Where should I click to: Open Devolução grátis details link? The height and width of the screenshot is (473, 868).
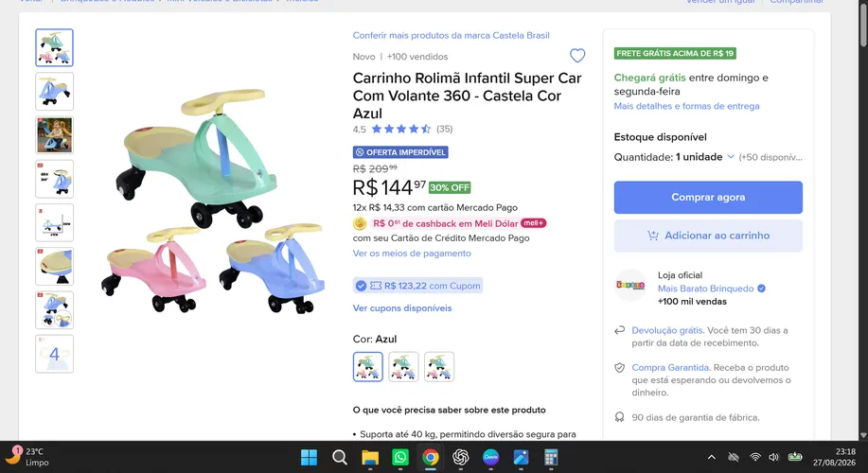(x=667, y=330)
